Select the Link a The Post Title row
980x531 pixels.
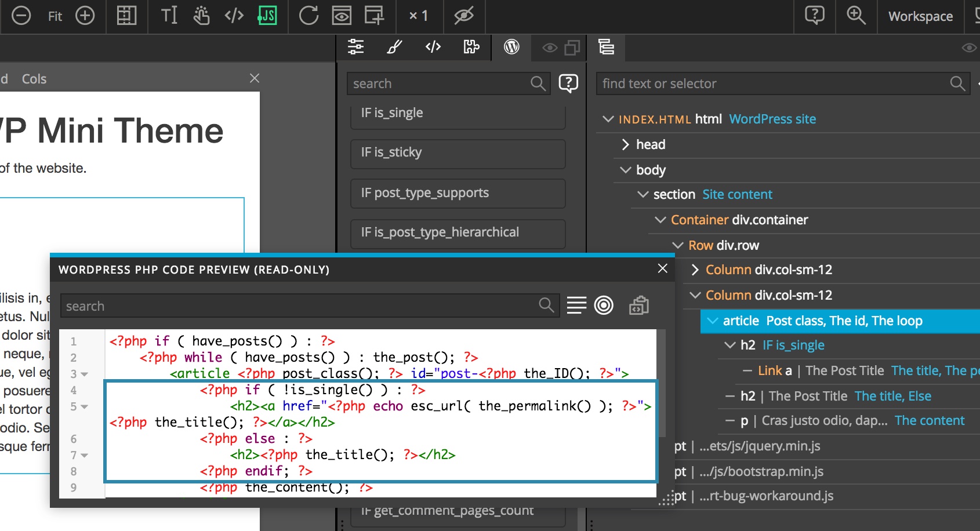click(x=858, y=370)
